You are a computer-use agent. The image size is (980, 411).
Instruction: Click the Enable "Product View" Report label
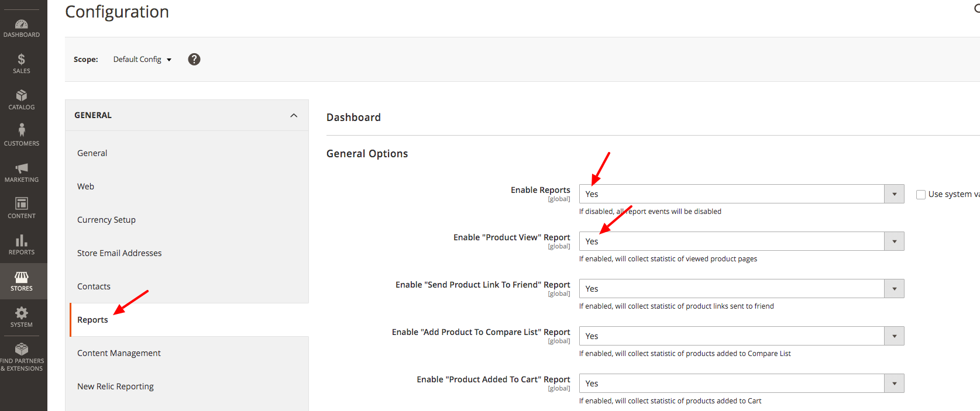tap(511, 237)
